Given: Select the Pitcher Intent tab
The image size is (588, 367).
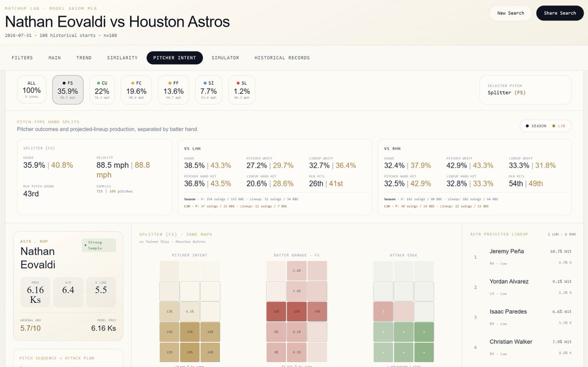Looking at the screenshot, I should pos(174,57).
